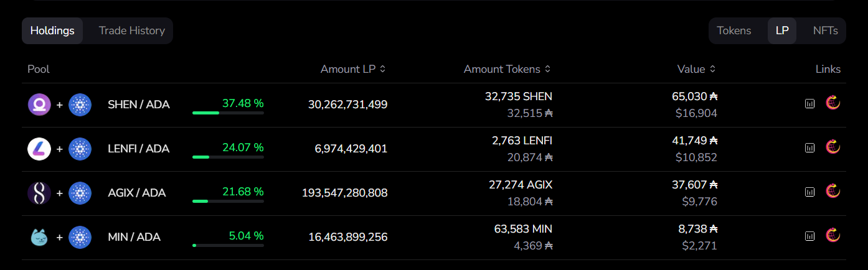
Task: Select the Holdings tab
Action: click(52, 30)
